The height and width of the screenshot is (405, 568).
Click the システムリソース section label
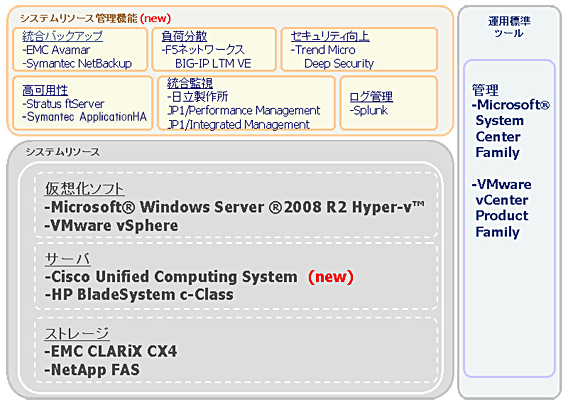tap(62, 152)
